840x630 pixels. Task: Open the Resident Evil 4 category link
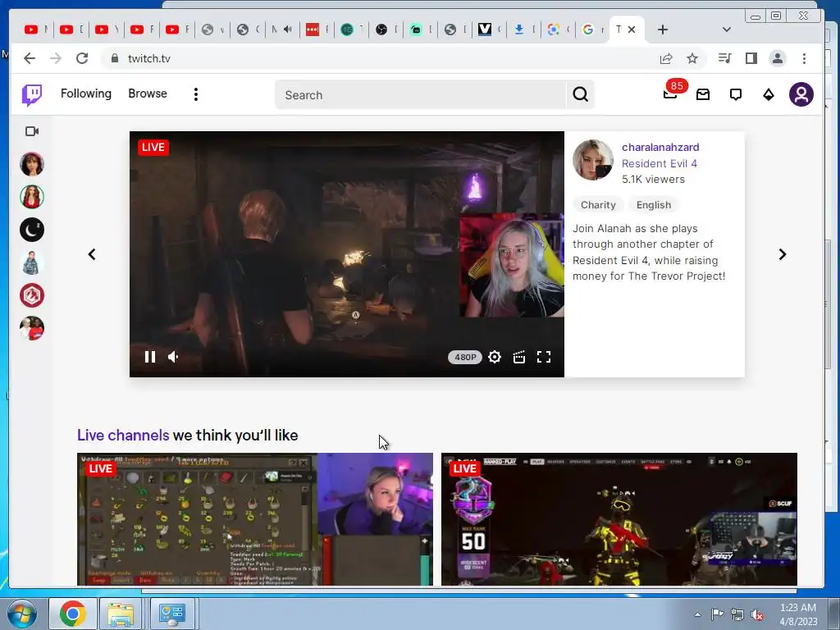coord(659,163)
